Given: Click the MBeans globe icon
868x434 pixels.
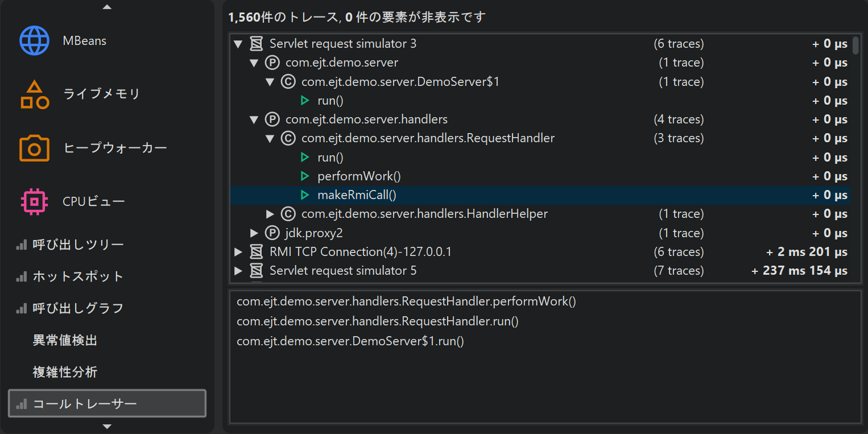Looking at the screenshot, I should tap(35, 40).
